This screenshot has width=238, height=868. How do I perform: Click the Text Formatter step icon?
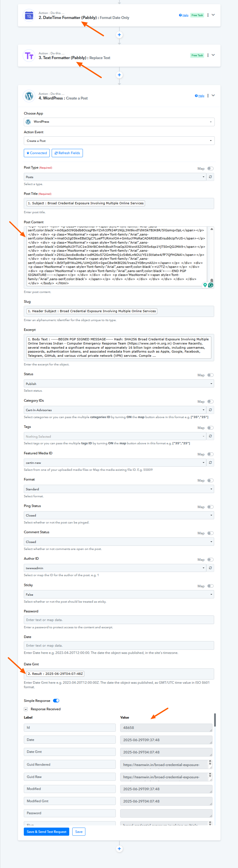coord(29,55)
